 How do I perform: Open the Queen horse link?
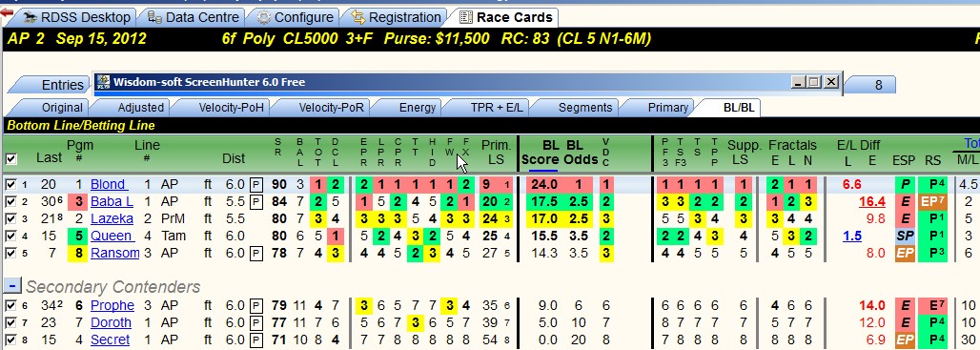point(111,236)
